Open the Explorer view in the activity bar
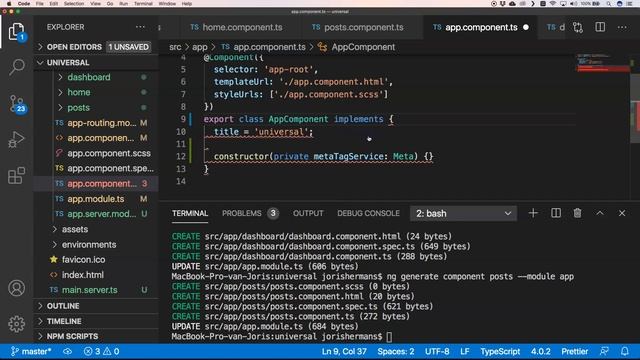This screenshot has width=640, height=360. (x=17, y=32)
